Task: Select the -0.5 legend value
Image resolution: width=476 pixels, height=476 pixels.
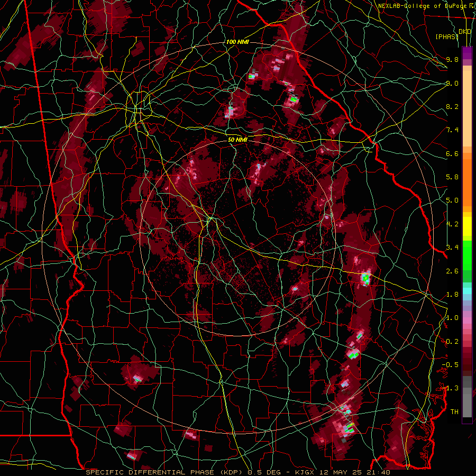Action: (x=450, y=364)
